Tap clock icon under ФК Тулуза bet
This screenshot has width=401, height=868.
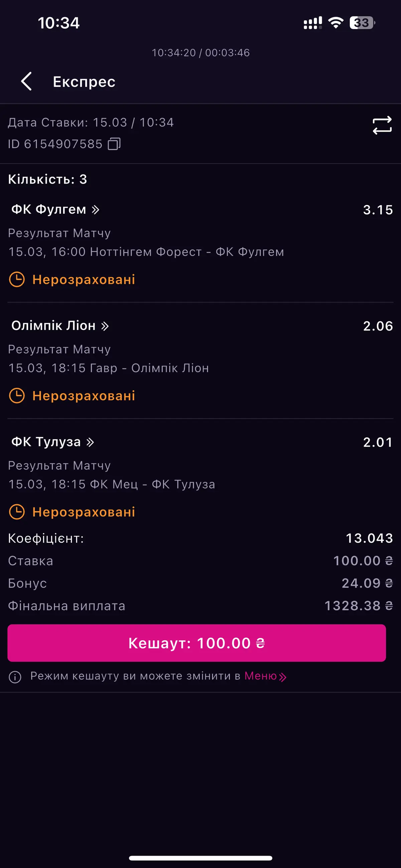coord(17,512)
